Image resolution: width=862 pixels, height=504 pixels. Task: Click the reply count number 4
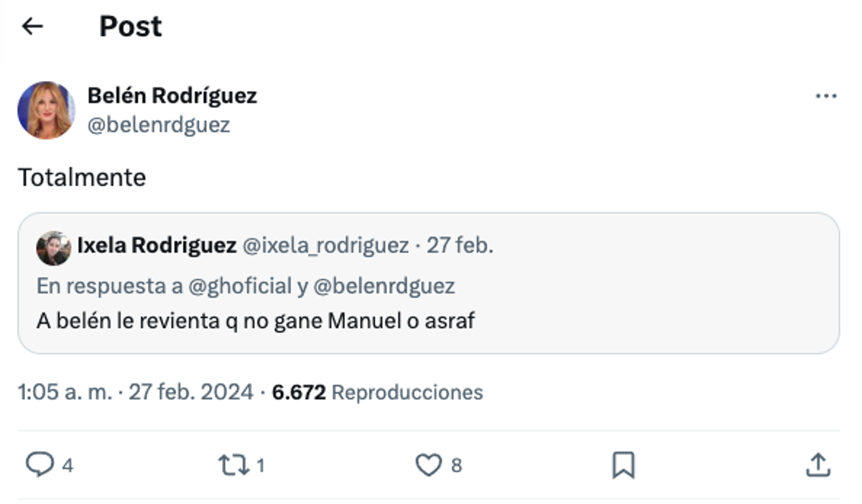pos(68,466)
